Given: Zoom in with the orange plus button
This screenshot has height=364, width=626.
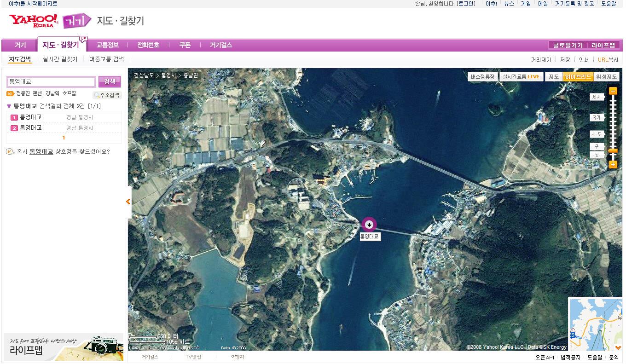Looking at the screenshot, I should [613, 164].
